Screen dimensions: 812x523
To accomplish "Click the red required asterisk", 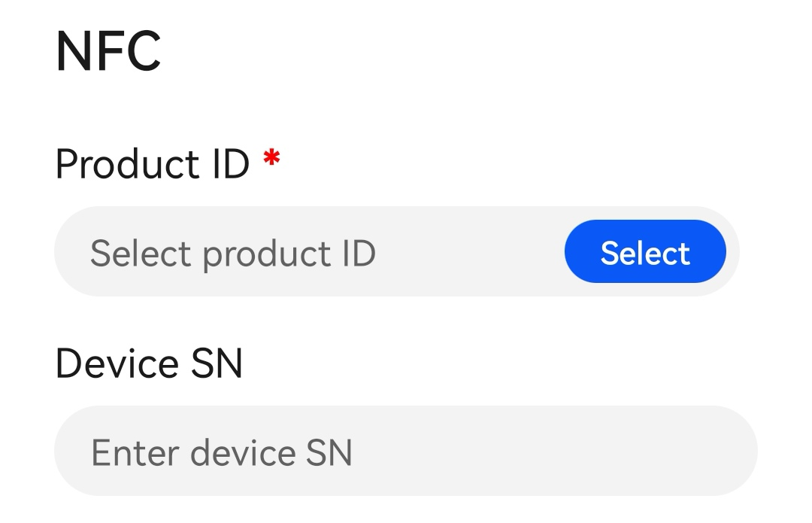I will click(271, 157).
